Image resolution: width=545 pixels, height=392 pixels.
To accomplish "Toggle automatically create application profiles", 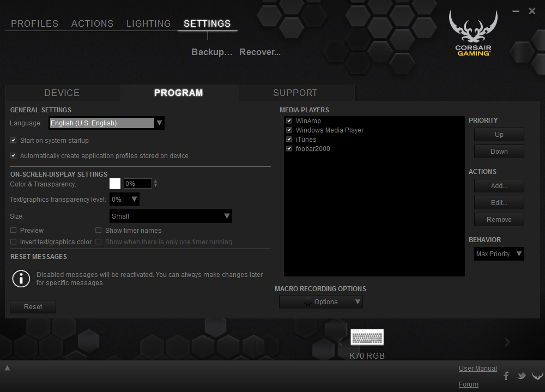I will coord(14,156).
